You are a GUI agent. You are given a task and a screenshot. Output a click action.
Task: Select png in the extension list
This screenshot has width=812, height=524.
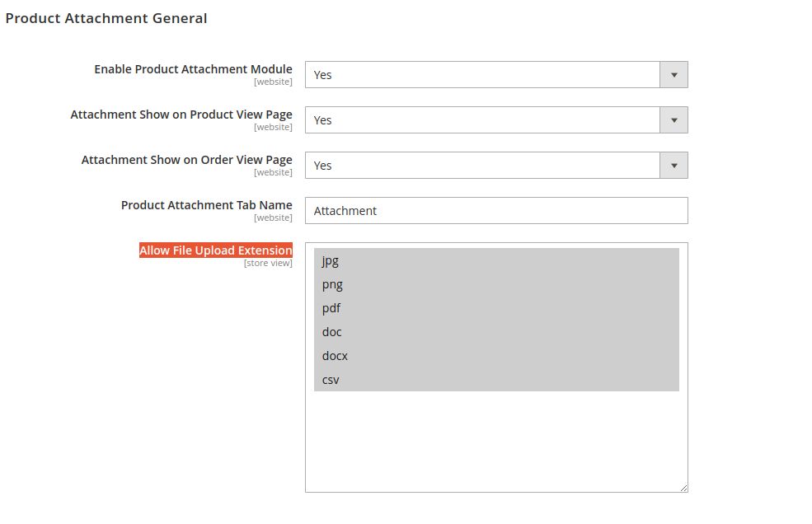pos(496,284)
